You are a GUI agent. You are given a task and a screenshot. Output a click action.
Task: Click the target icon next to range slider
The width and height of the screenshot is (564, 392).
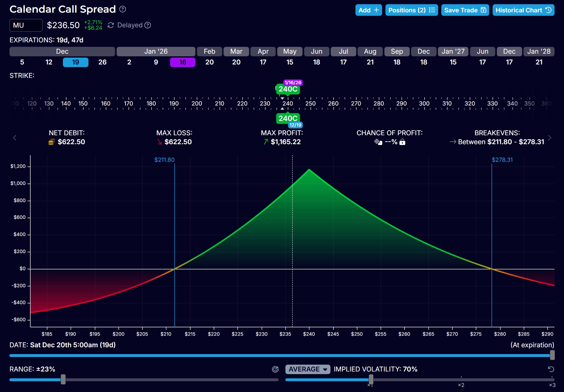(275, 369)
